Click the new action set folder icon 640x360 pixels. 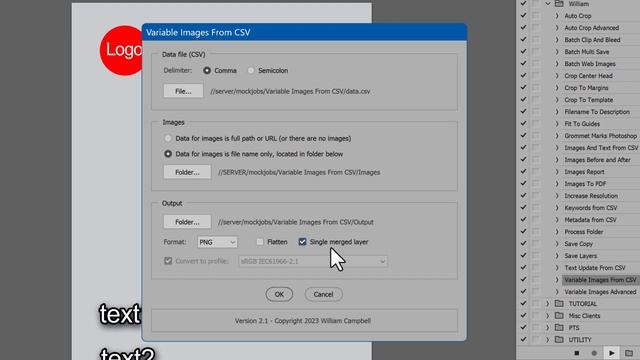[629, 353]
